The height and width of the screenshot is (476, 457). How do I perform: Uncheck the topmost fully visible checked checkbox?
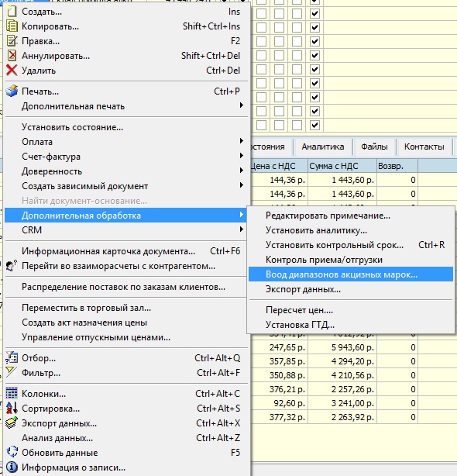tap(314, 14)
